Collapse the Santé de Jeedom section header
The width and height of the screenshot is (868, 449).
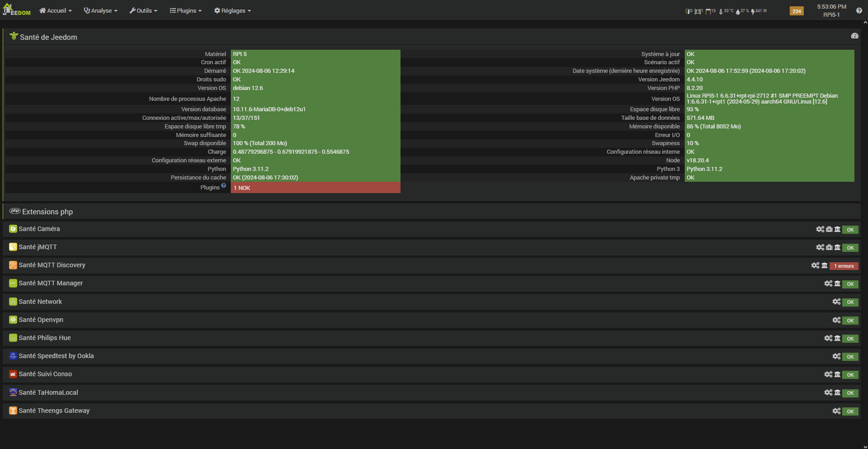[432, 37]
